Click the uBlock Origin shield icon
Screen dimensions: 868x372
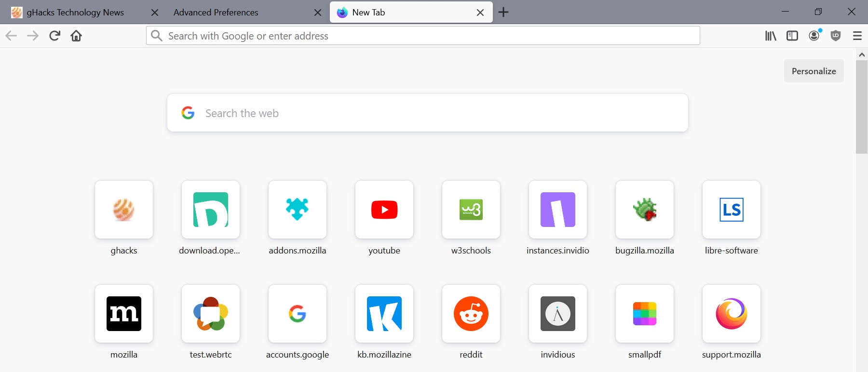tap(836, 36)
